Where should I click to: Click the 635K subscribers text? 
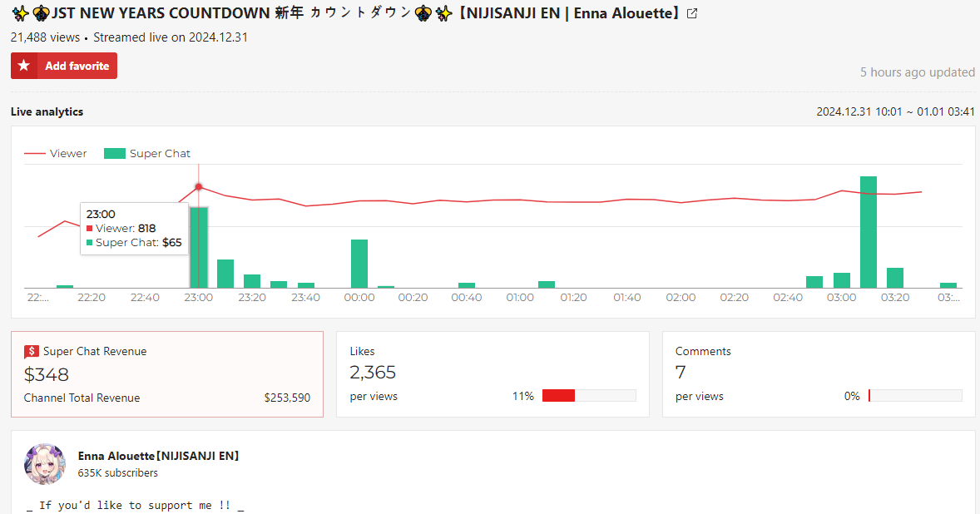[x=118, y=472]
